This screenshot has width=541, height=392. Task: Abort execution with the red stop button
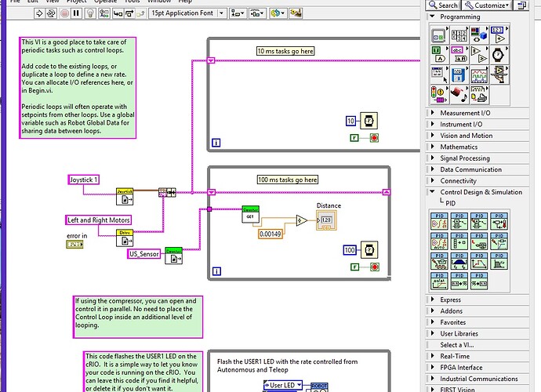(64, 13)
